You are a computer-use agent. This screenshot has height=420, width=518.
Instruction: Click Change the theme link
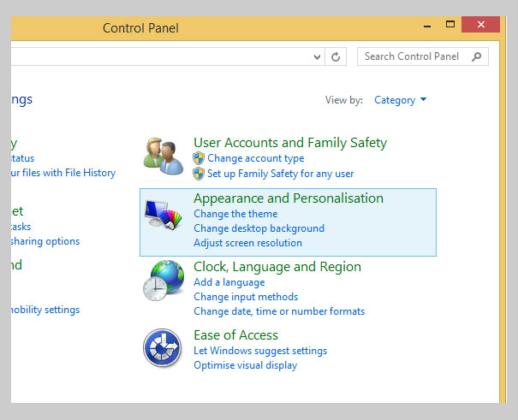click(235, 214)
